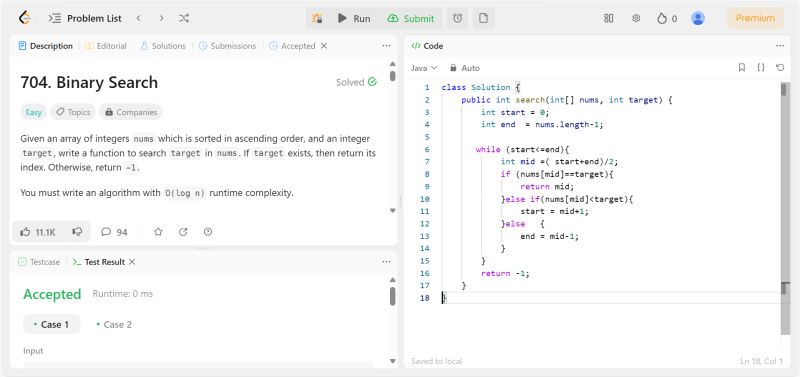Viewport: 800px width, 377px height.
Task: Click the Easy difficulty tag
Action: pyautogui.click(x=34, y=112)
